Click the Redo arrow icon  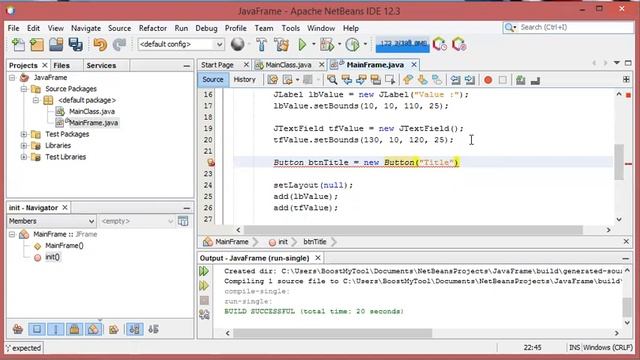click(x=119, y=44)
